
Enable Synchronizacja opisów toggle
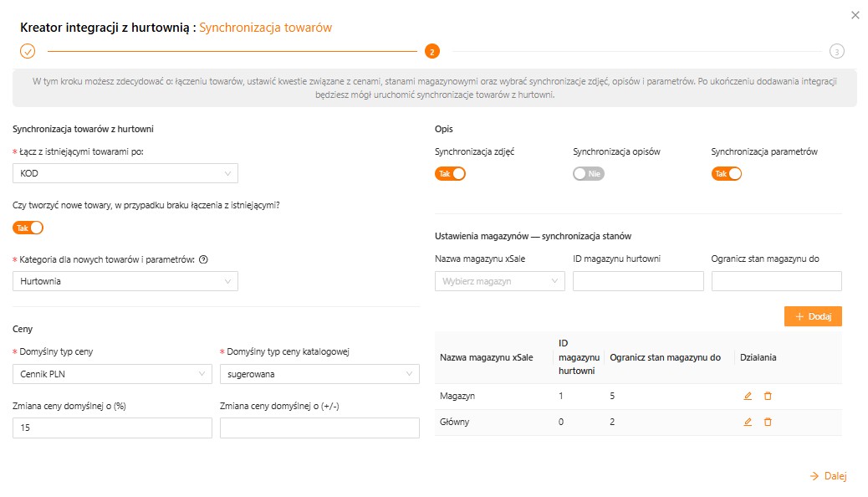(589, 174)
